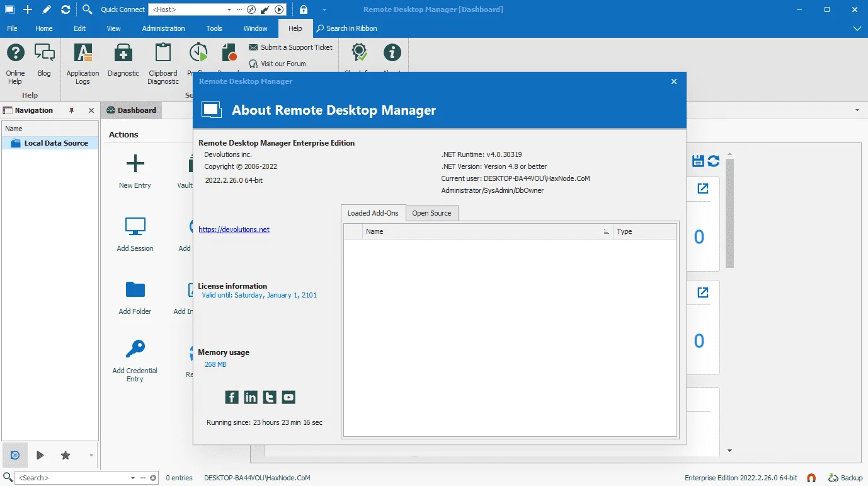Click the Profiler stopwatch icon
The width and height of the screenshot is (868, 486).
[x=198, y=52]
